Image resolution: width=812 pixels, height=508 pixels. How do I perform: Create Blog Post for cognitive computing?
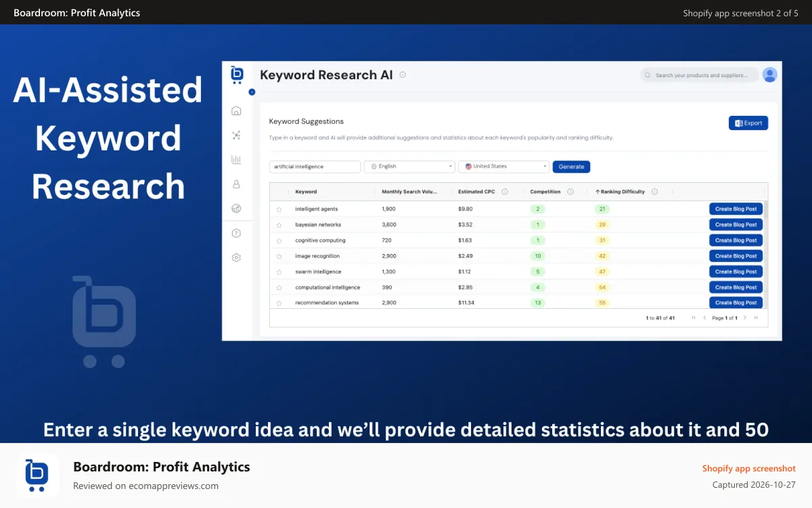[736, 240]
